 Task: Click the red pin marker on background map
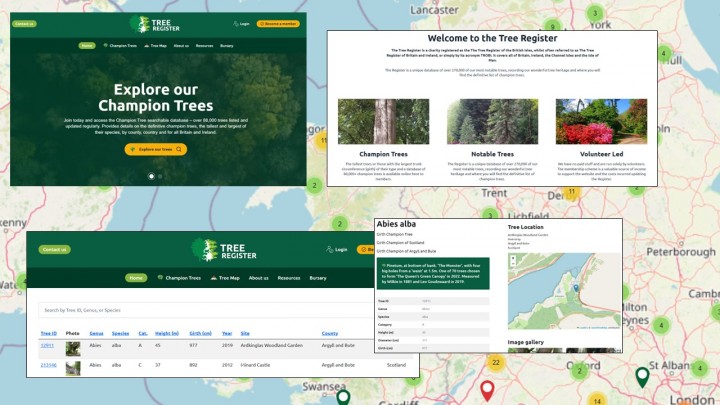click(487, 391)
